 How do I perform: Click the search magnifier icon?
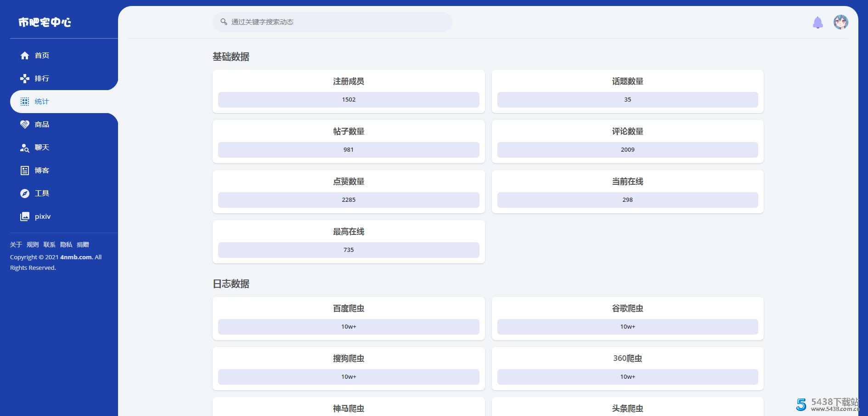(x=224, y=22)
